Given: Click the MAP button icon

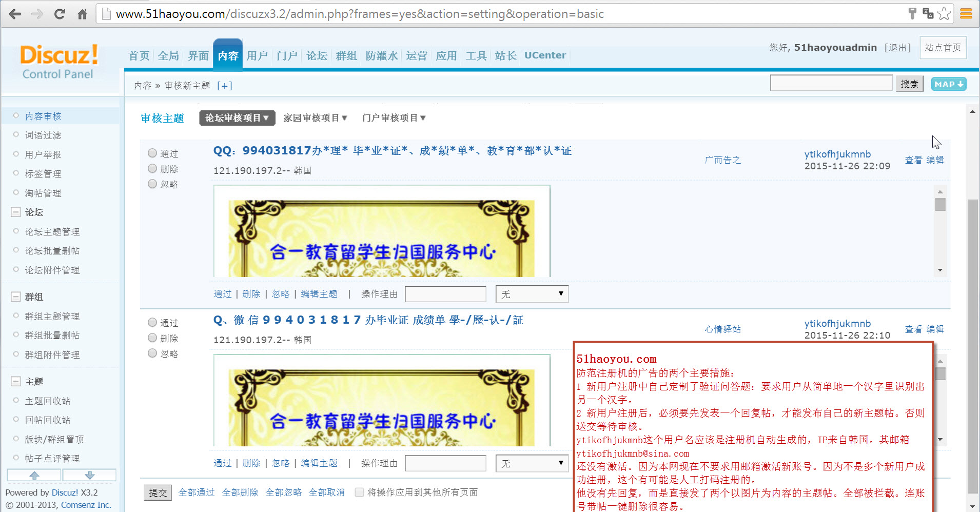Looking at the screenshot, I should (x=948, y=84).
